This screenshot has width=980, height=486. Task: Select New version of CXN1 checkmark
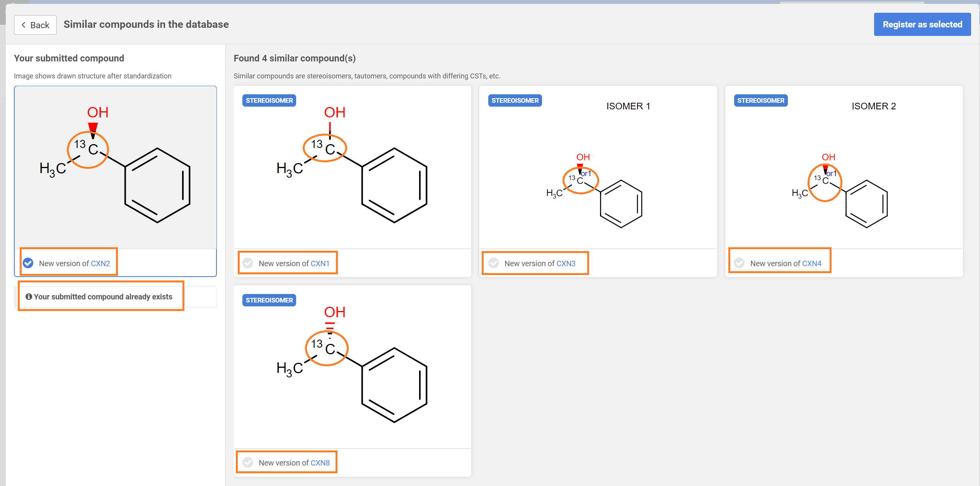point(248,263)
